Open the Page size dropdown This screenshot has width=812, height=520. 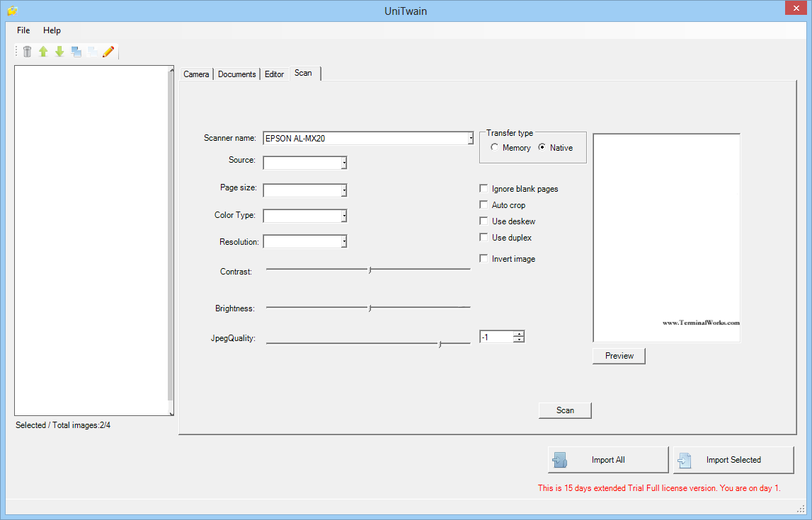click(x=344, y=190)
